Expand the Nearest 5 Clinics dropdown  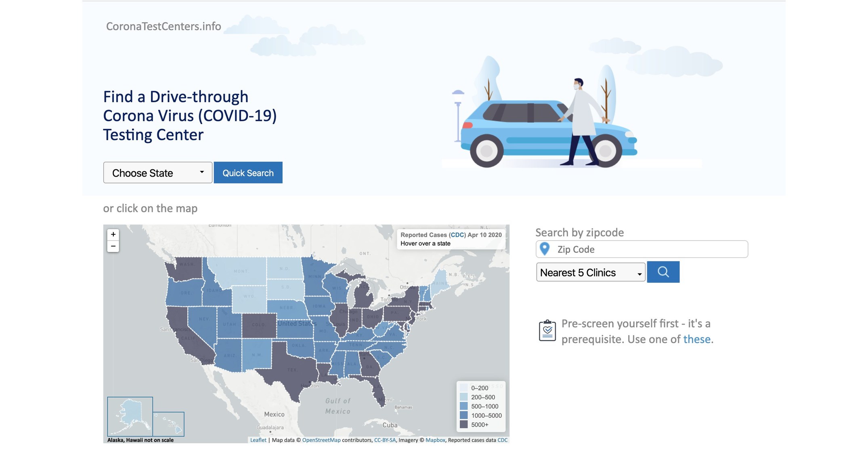590,272
